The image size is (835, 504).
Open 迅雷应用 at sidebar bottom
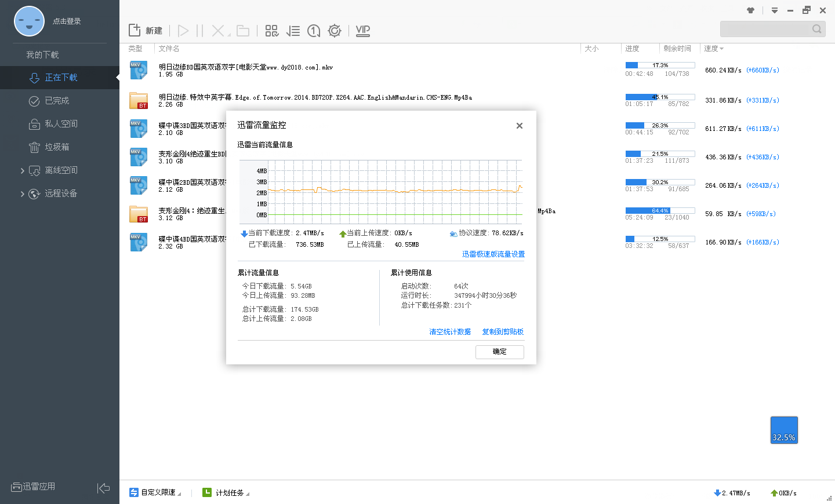pos(33,487)
